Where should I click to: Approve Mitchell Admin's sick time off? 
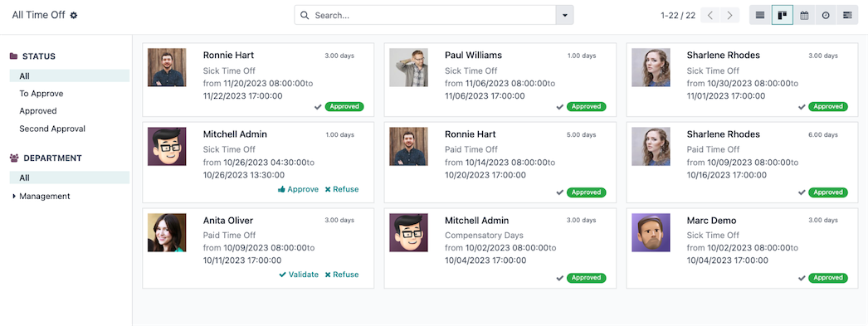299,189
